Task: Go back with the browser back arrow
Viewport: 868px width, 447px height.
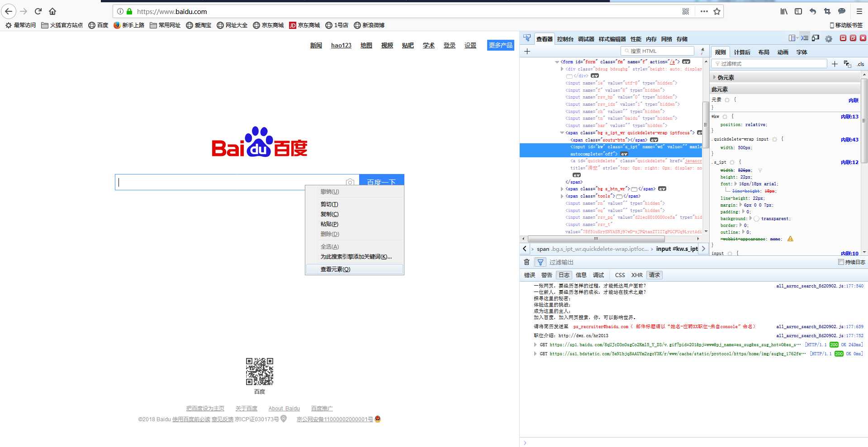Action: pyautogui.click(x=9, y=11)
